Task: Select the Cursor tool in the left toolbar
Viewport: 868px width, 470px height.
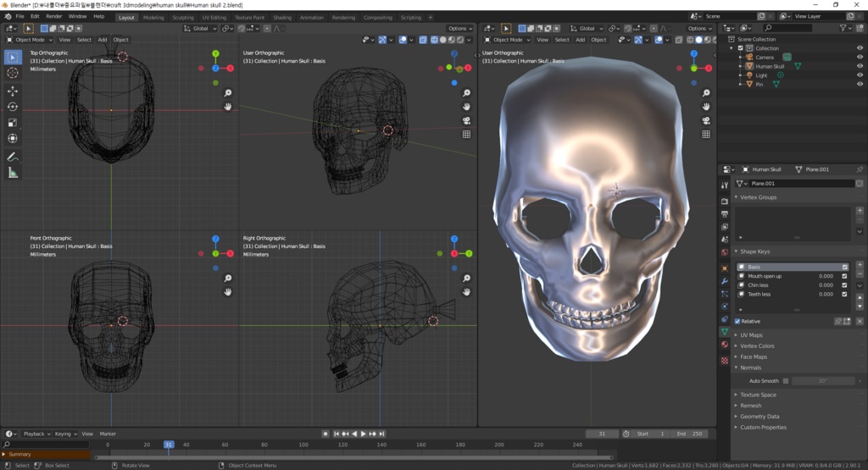Action: pos(13,73)
